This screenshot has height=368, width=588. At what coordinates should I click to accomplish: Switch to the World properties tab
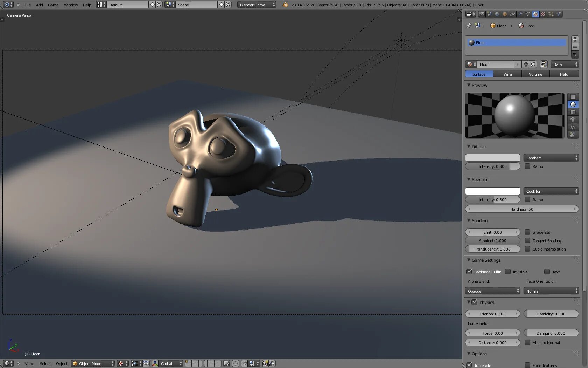pyautogui.click(x=497, y=14)
